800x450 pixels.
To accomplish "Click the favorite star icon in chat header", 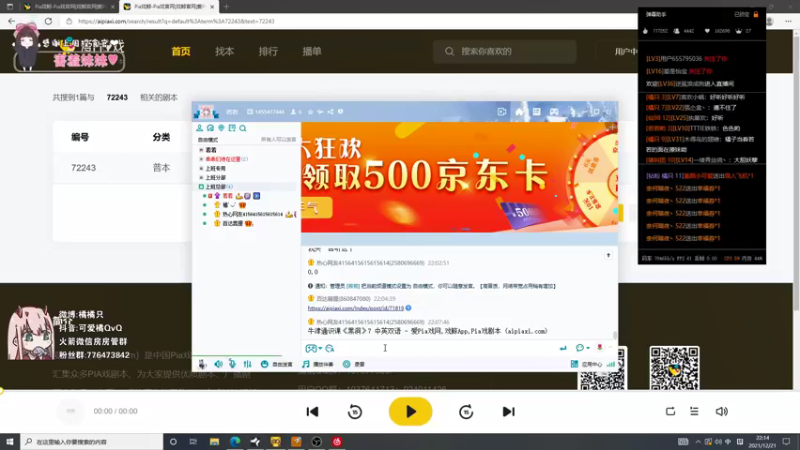I will (310, 112).
